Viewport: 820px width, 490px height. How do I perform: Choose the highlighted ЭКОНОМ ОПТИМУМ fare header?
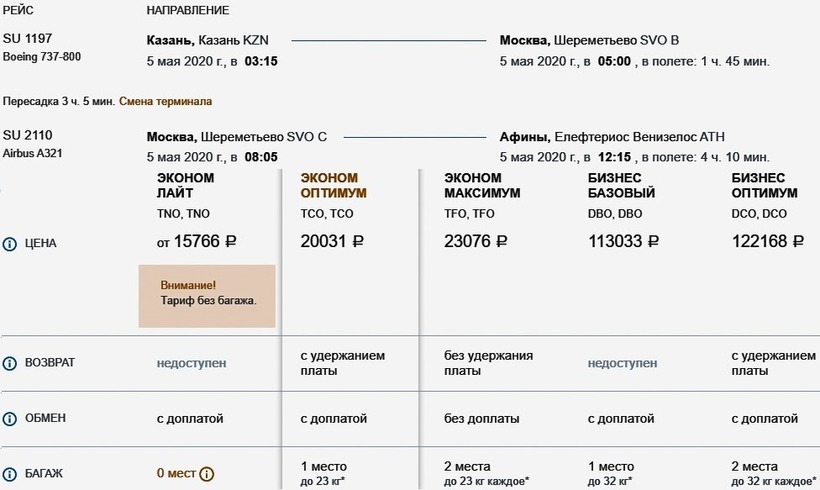[334, 185]
